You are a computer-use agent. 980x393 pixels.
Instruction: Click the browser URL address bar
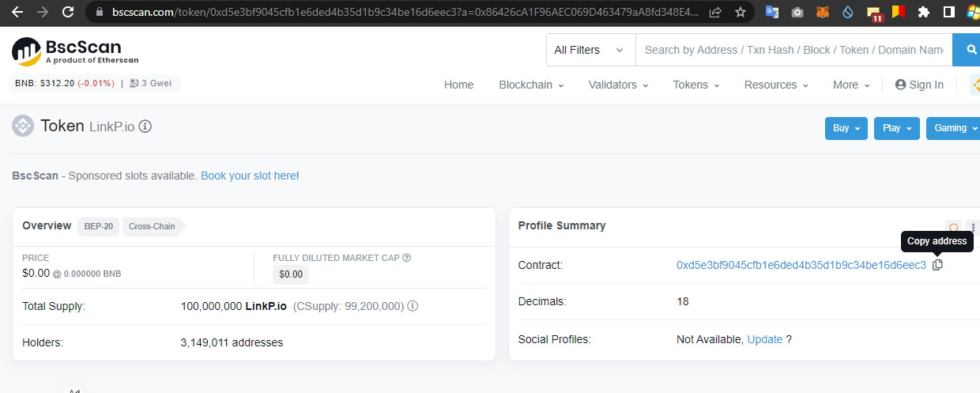point(405,12)
